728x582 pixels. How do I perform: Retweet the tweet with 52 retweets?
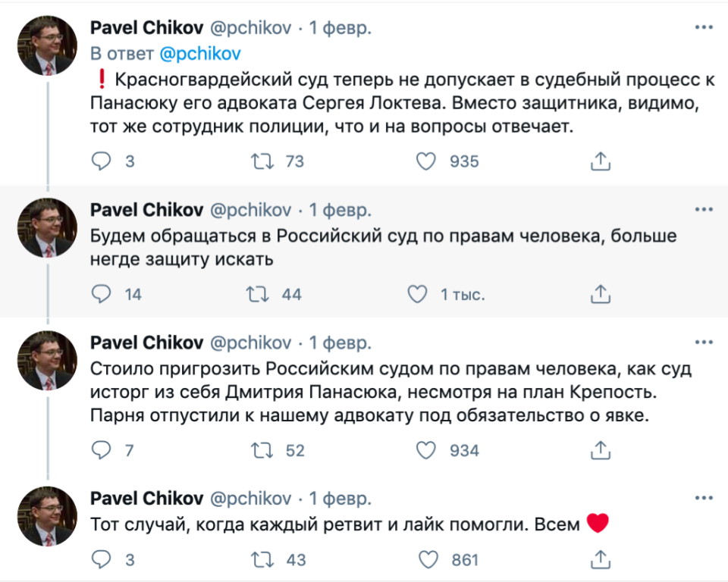[x=262, y=450]
